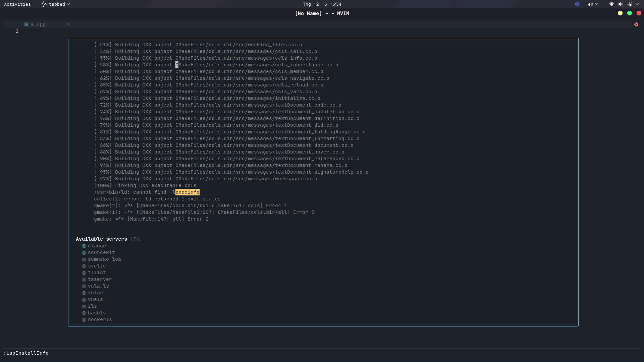Click the dockerls server bullet icon
644x362 pixels.
tap(84, 320)
